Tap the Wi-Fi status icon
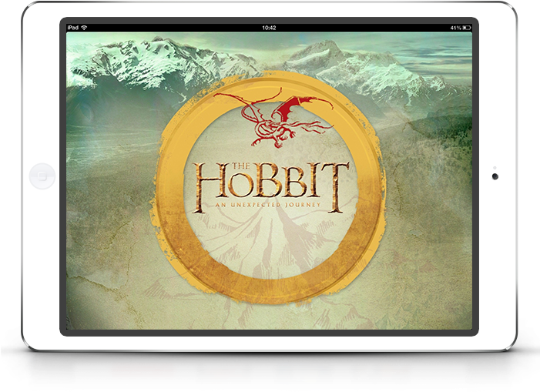540x392 pixels. tap(85, 28)
